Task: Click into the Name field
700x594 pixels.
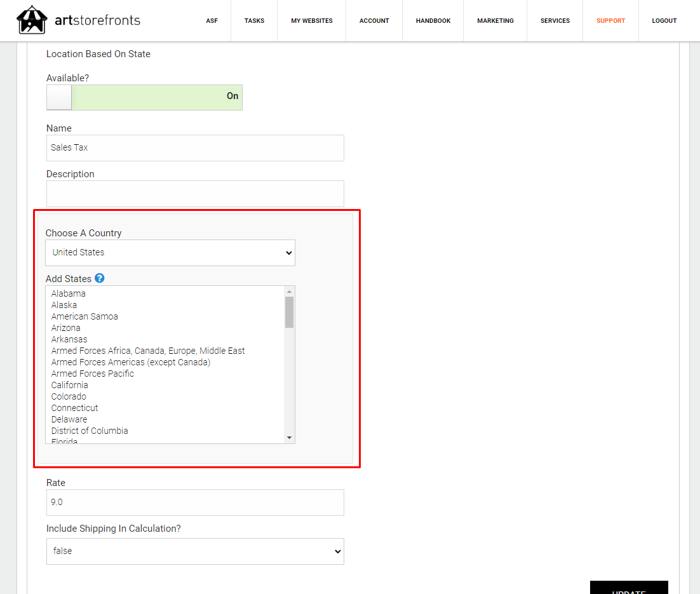Action: point(195,148)
